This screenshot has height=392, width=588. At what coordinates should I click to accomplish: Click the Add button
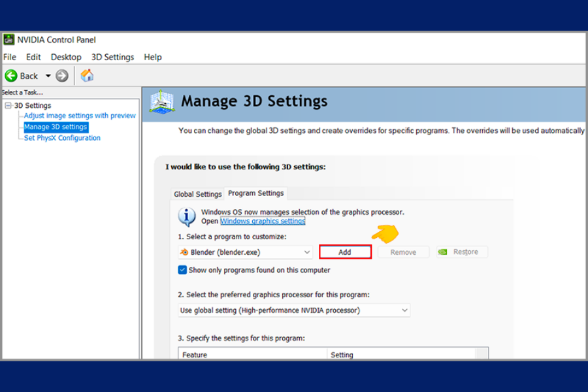pos(345,252)
